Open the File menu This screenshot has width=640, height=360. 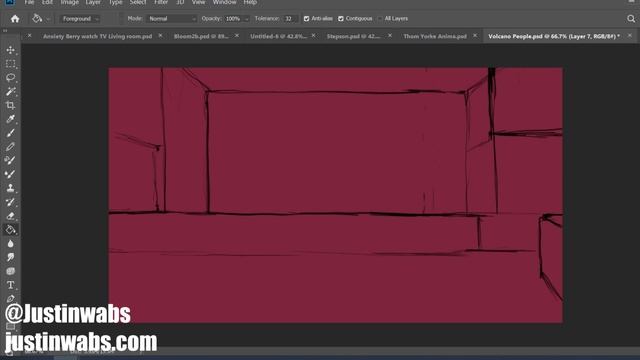(x=29, y=2)
